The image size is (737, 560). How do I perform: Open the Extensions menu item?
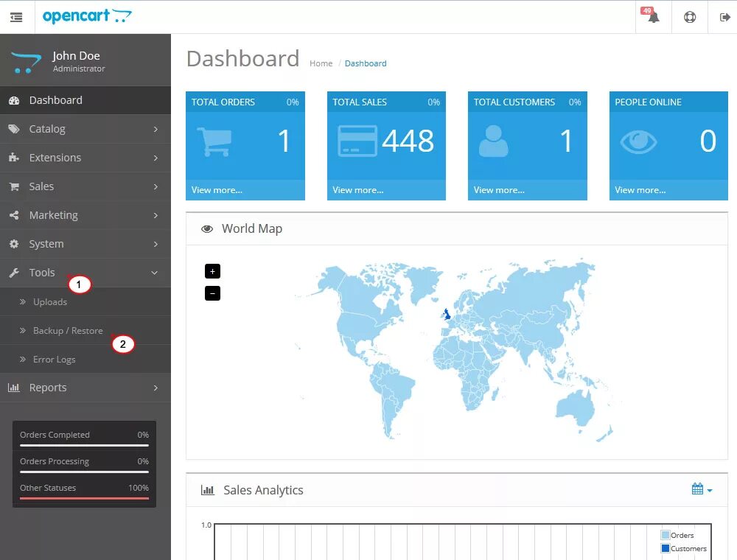(x=85, y=158)
